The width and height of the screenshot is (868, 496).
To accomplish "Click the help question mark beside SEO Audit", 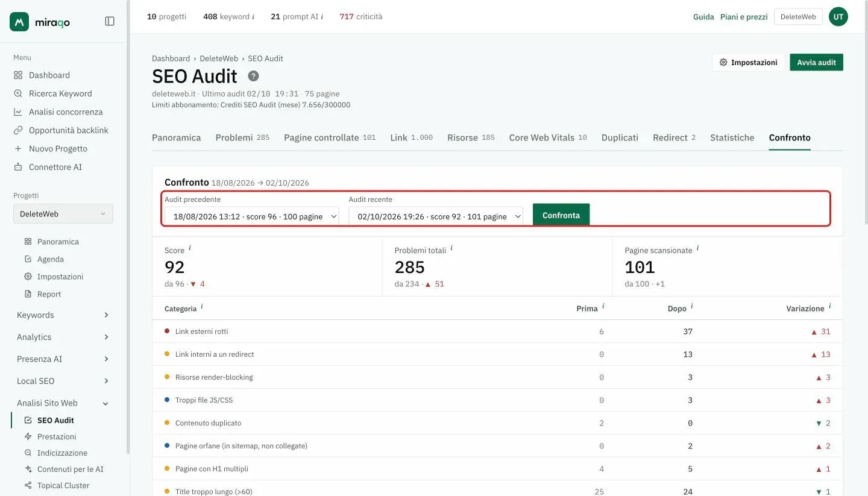I will pos(254,76).
